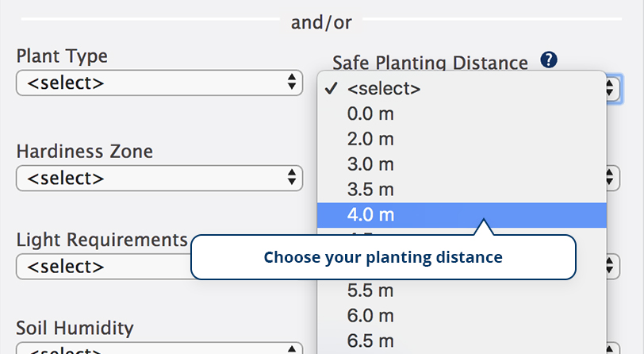This screenshot has width=644, height=354.
Task: Choose the checked <select> option in list
Action: pos(462,88)
